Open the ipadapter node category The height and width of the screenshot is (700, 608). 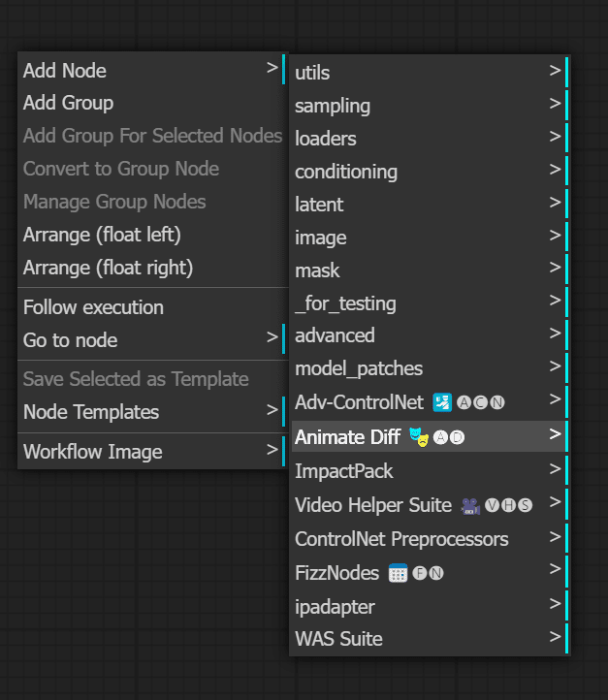[430, 606]
